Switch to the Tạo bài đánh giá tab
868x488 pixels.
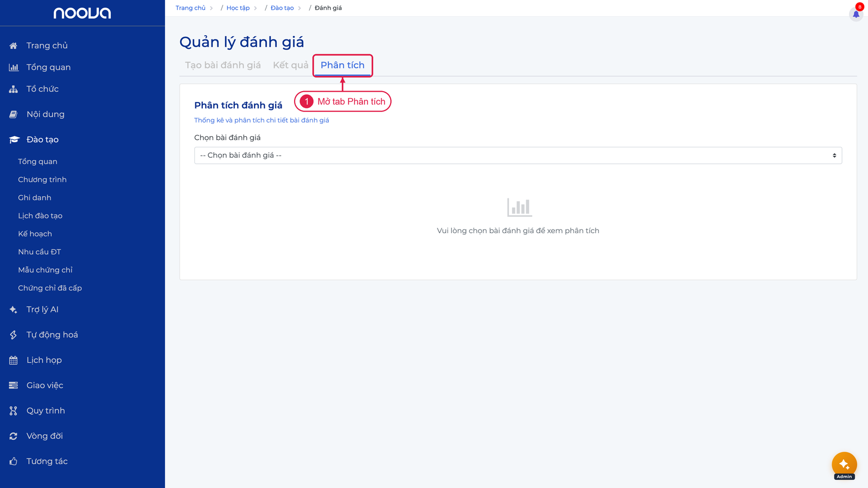pos(223,65)
